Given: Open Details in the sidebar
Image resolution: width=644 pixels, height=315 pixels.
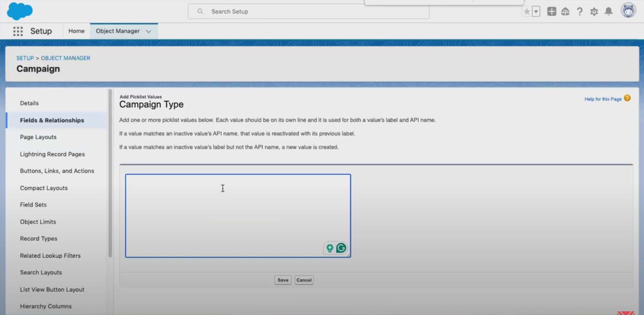Looking at the screenshot, I should tap(29, 103).
